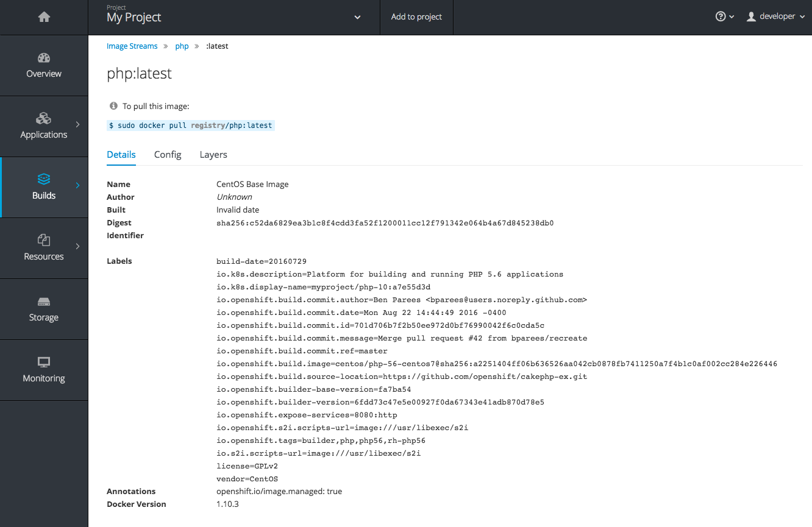Switch to the Layers tab
Viewport: 812px width, 527px height.
213,155
